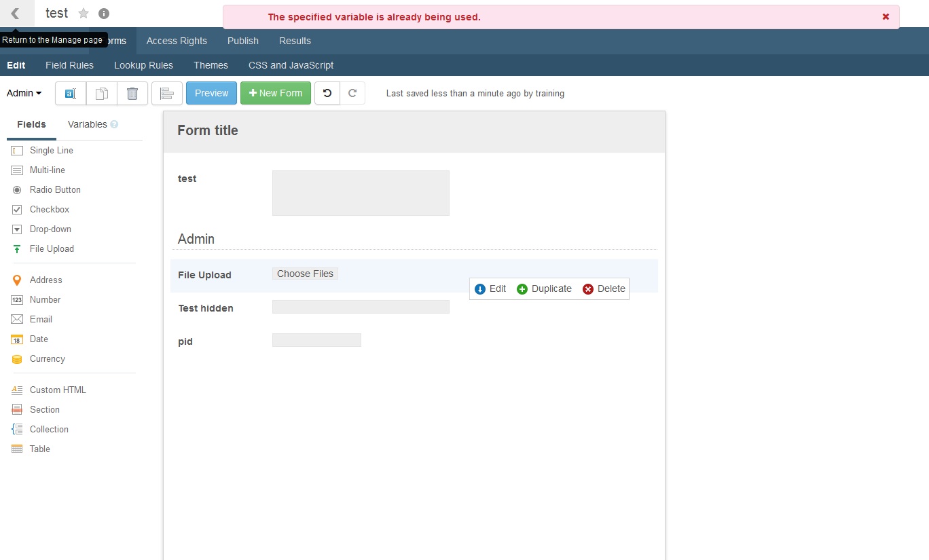Click the align layout toolbar icon

tap(167, 94)
